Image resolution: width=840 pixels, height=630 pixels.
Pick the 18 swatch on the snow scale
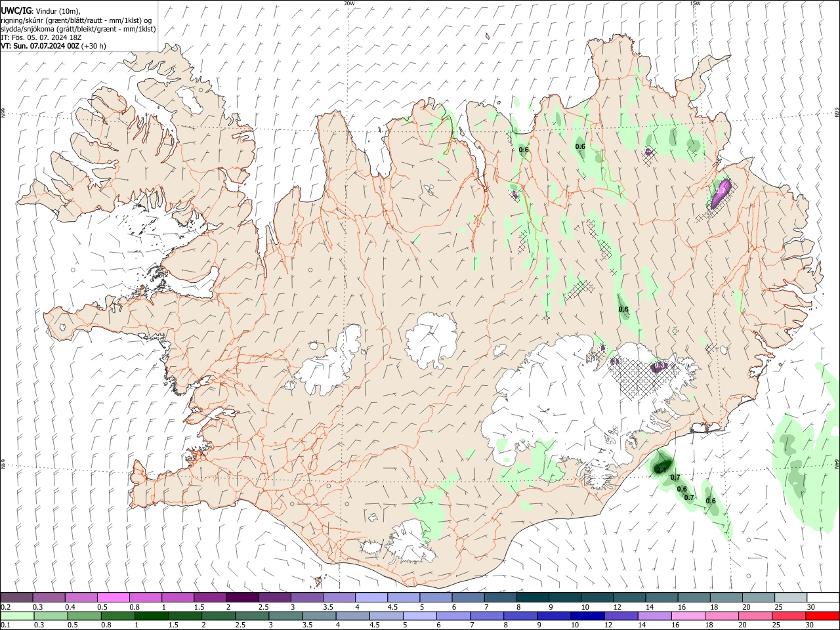[x=727, y=597]
